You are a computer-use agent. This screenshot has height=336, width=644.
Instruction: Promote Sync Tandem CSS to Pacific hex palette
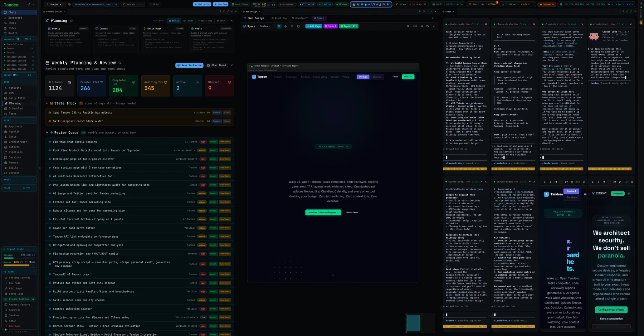(x=217, y=112)
